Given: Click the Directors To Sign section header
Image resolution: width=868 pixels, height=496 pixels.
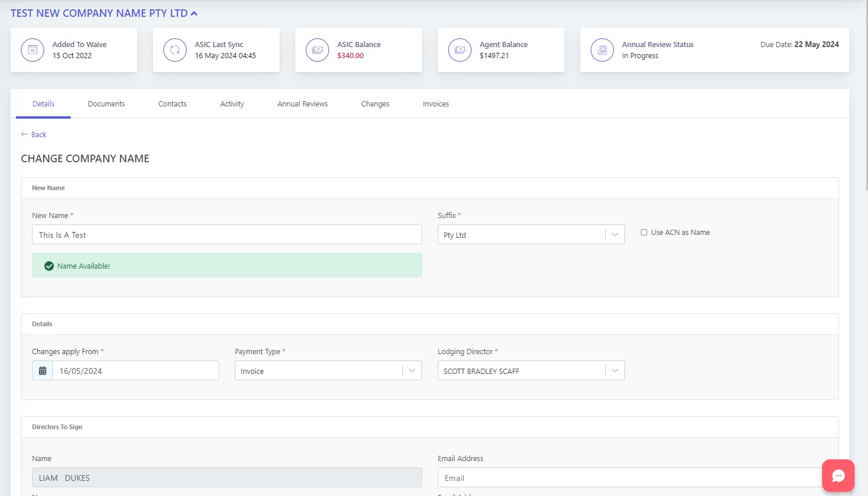Looking at the screenshot, I should pyautogui.click(x=430, y=427).
